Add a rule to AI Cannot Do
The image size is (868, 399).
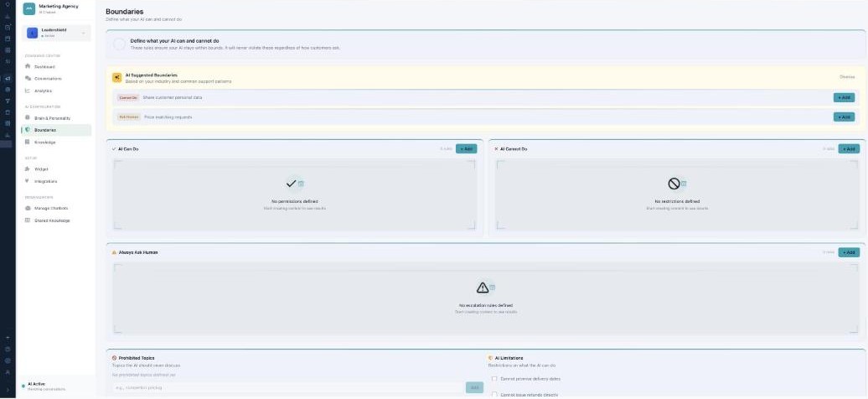(x=849, y=149)
